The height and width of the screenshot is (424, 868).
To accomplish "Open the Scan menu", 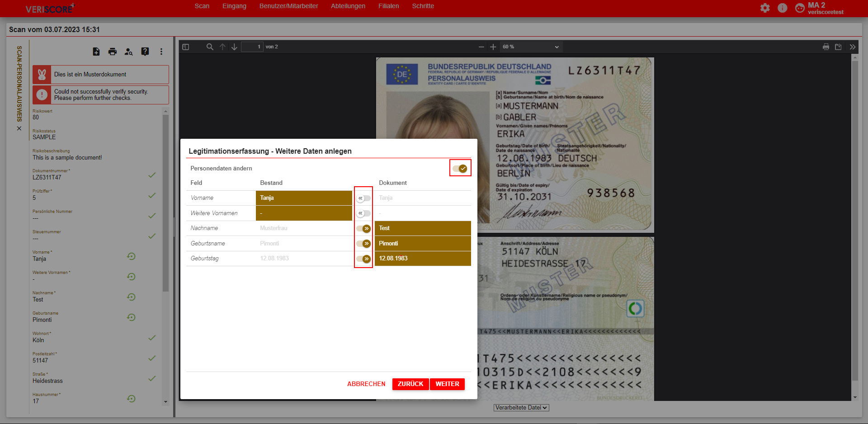I will [x=202, y=6].
